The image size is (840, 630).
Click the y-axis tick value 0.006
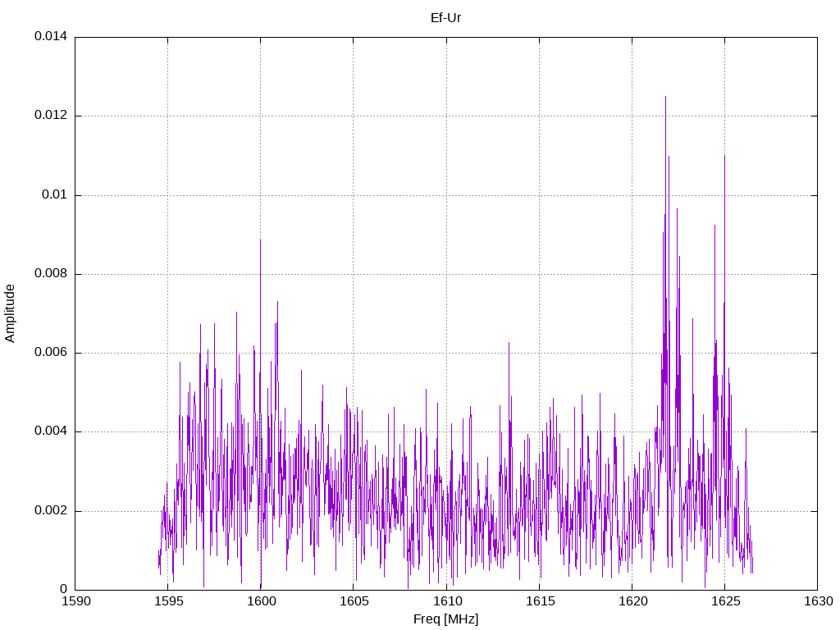tap(51, 353)
